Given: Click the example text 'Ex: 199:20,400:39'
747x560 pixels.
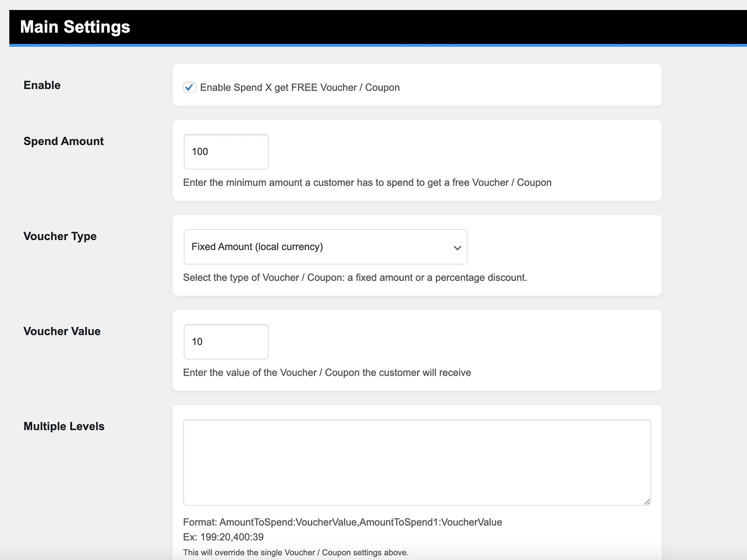Looking at the screenshot, I should click(223, 537).
